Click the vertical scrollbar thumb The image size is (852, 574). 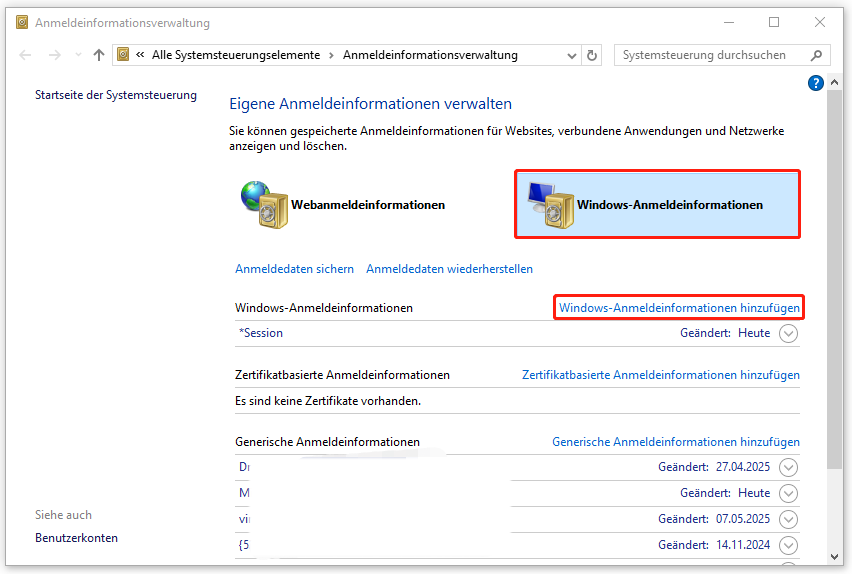[x=835, y=279]
